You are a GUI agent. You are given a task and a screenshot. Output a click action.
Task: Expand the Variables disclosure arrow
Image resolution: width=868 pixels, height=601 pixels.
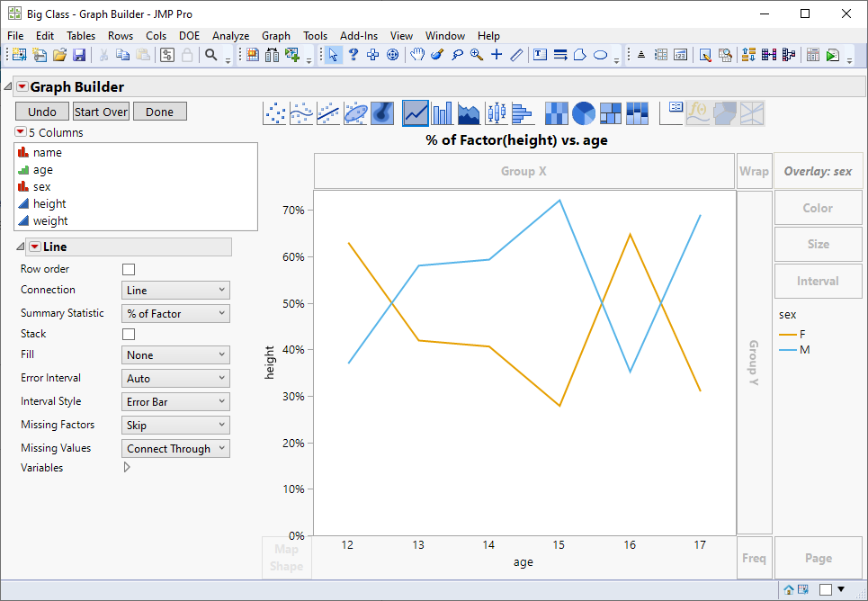pyautogui.click(x=127, y=467)
